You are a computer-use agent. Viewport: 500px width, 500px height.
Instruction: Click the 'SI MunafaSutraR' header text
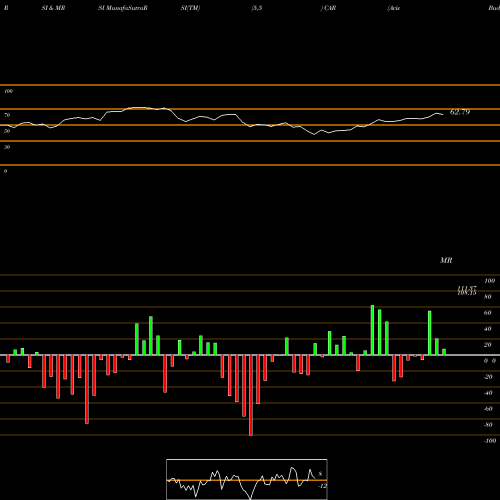(123, 8)
